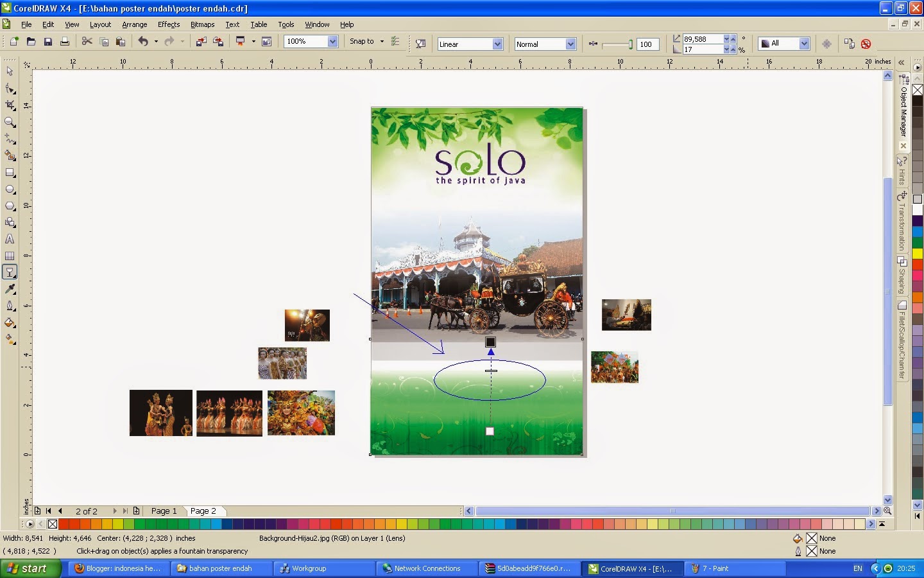Click the transparency angle field 89,588
Image resolution: width=924 pixels, height=578 pixels.
703,39
